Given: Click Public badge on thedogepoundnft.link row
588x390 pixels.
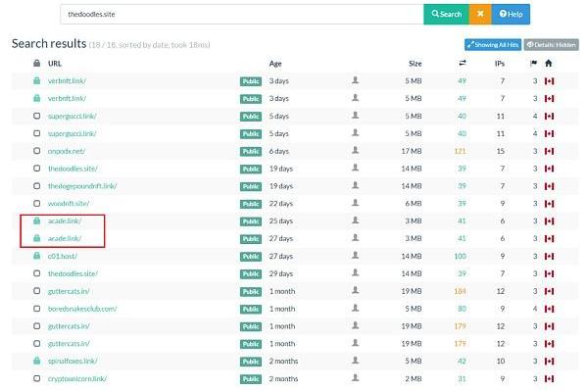Looking at the screenshot, I should click(251, 186).
